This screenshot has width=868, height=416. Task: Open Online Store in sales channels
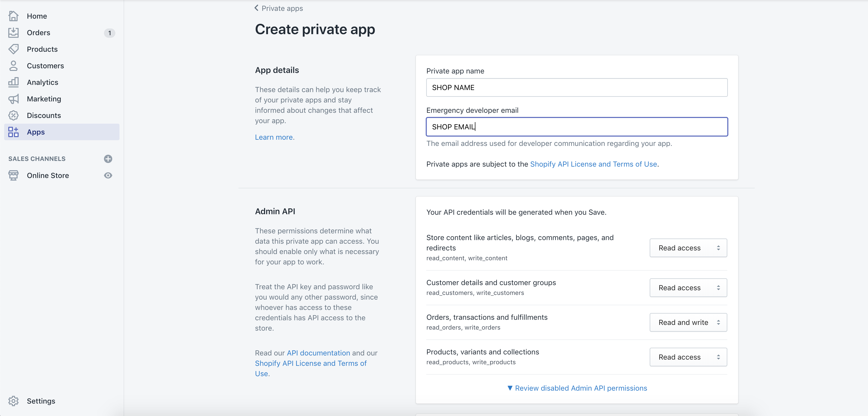click(x=48, y=175)
